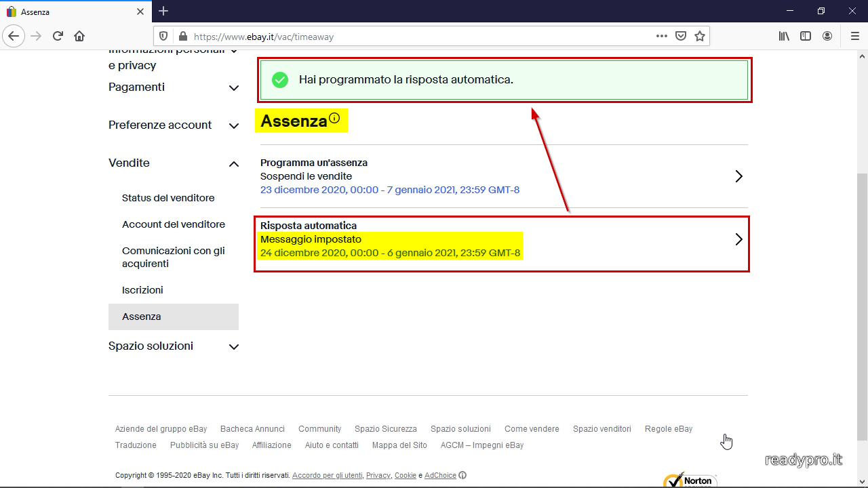Image resolution: width=868 pixels, height=488 pixels.
Task: Expand the Preferenze account section
Action: pyautogui.click(x=234, y=125)
